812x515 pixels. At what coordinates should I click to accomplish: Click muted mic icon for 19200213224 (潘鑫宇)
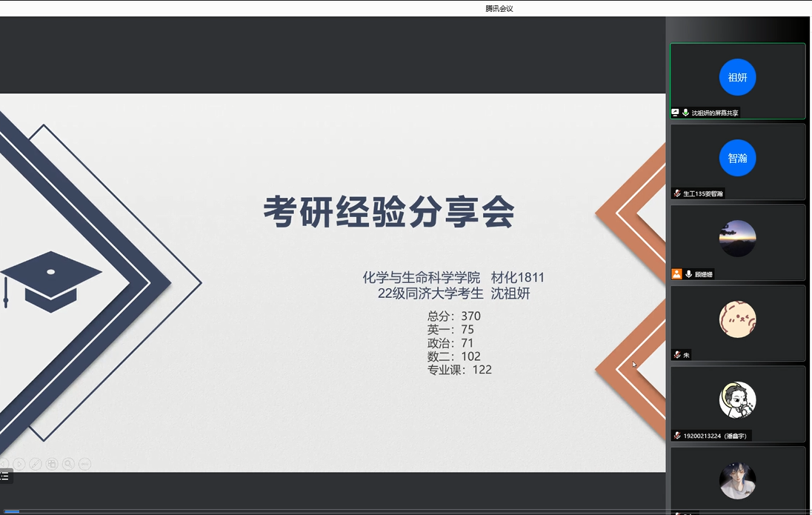(676, 436)
